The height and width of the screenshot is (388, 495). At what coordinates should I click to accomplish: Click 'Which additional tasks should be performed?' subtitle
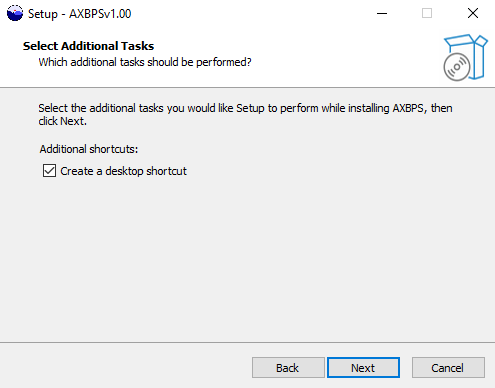pyautogui.click(x=145, y=62)
